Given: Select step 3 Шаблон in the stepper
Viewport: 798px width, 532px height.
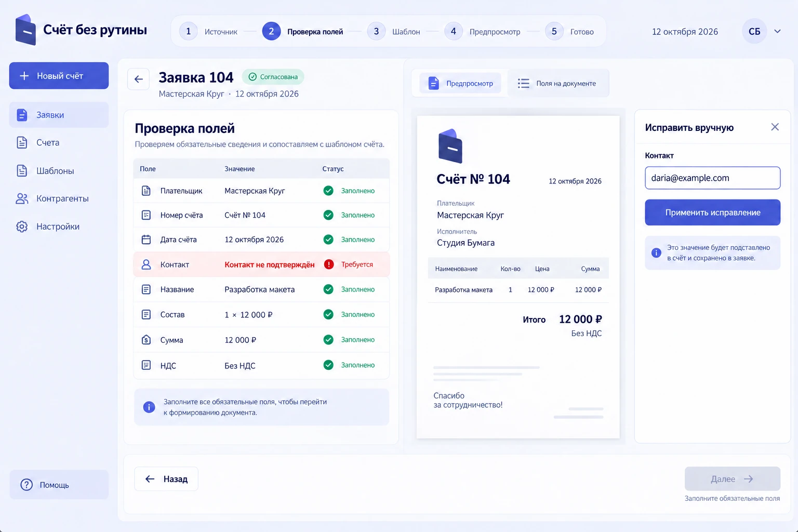Looking at the screenshot, I should (394, 32).
